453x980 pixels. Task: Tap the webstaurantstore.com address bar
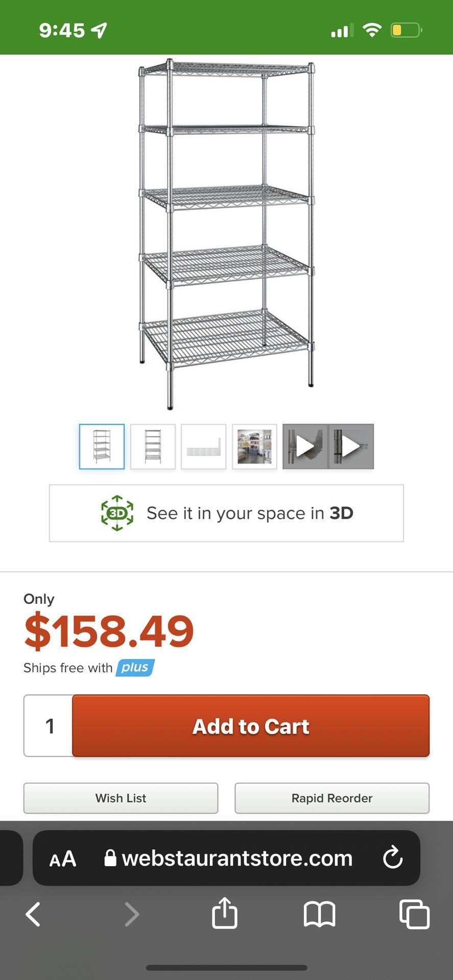tap(237, 859)
